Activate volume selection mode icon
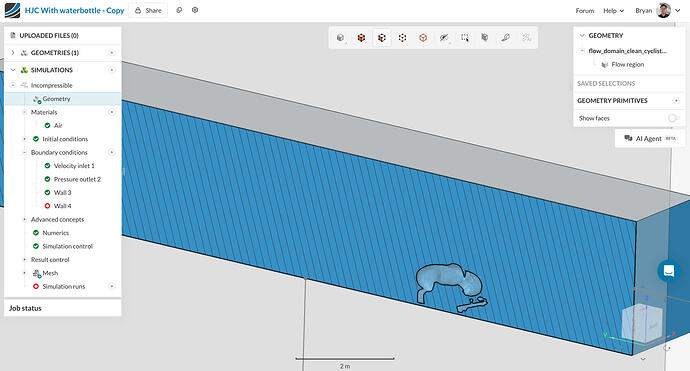Image resolution: width=690 pixels, height=371 pixels. (x=361, y=38)
